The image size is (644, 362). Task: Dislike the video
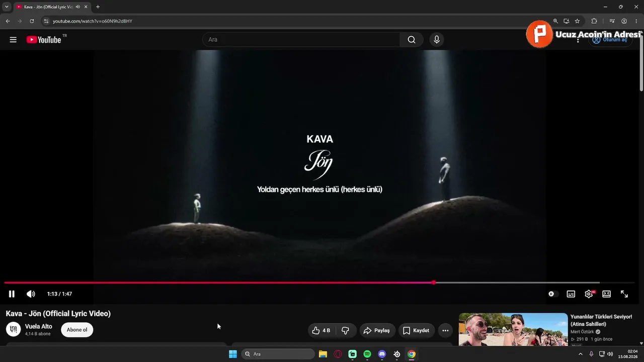(346, 330)
